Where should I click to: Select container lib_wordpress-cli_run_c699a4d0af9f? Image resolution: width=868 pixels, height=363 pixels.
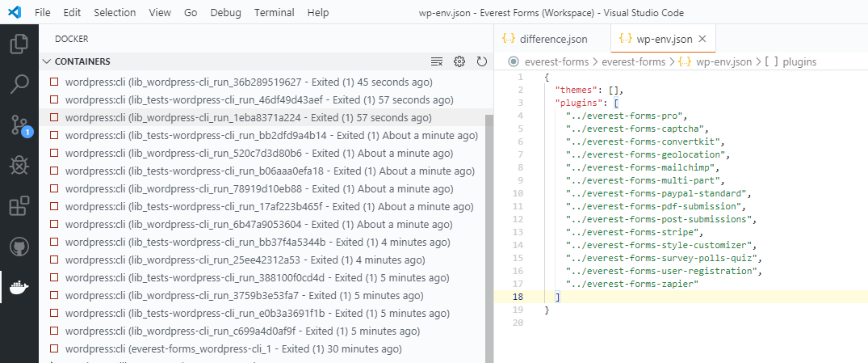[x=262, y=331]
